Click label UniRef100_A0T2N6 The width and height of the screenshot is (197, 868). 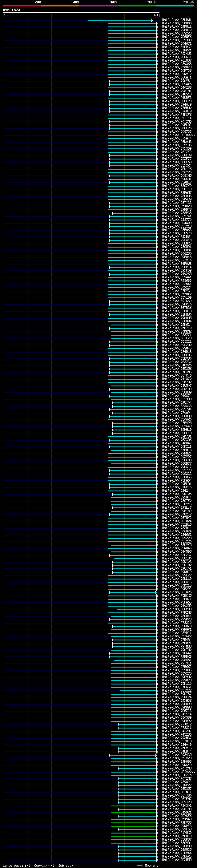pyautogui.click(x=177, y=121)
